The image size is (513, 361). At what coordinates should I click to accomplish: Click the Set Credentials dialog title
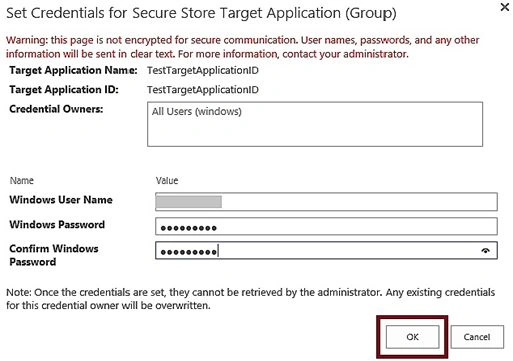[x=201, y=13]
